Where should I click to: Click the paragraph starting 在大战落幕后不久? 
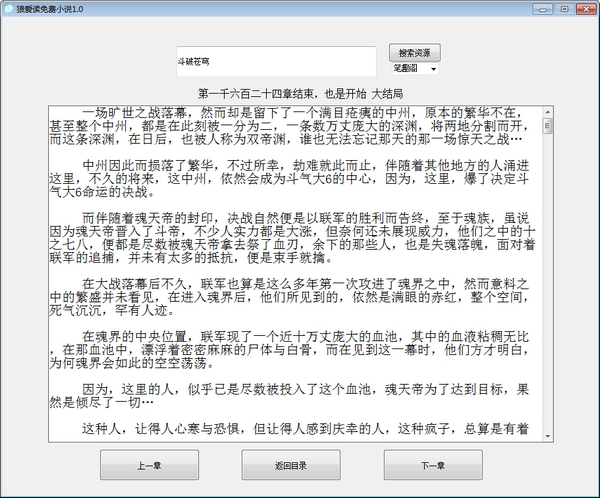(x=289, y=297)
